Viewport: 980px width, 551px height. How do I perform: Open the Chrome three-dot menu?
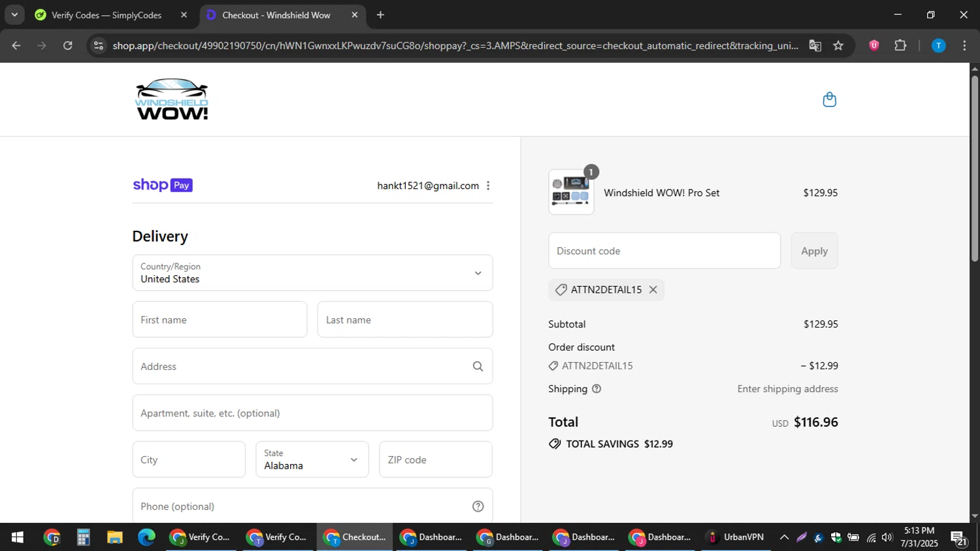pyautogui.click(x=964, y=46)
